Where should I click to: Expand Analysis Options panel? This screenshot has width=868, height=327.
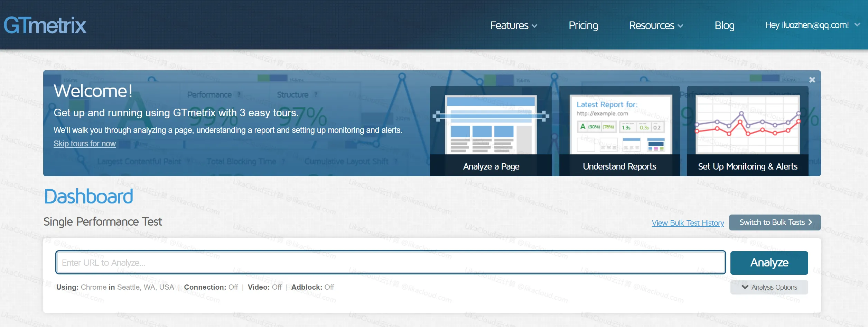tap(769, 287)
